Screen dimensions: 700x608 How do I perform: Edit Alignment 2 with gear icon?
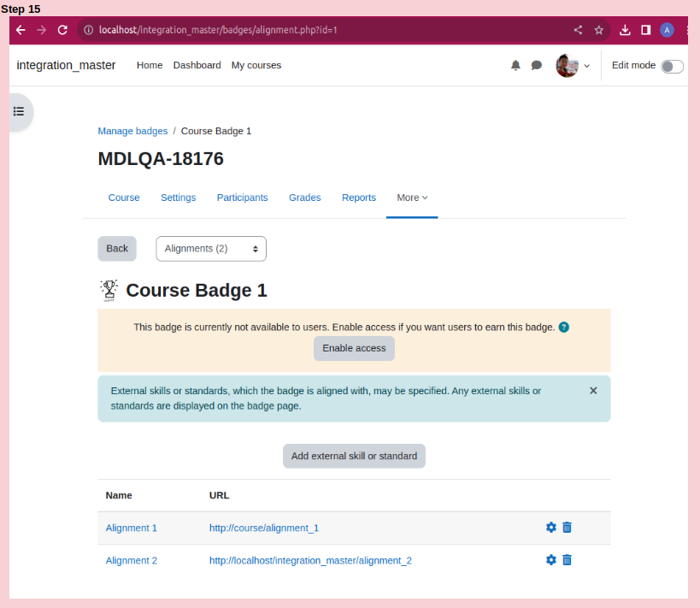point(551,560)
